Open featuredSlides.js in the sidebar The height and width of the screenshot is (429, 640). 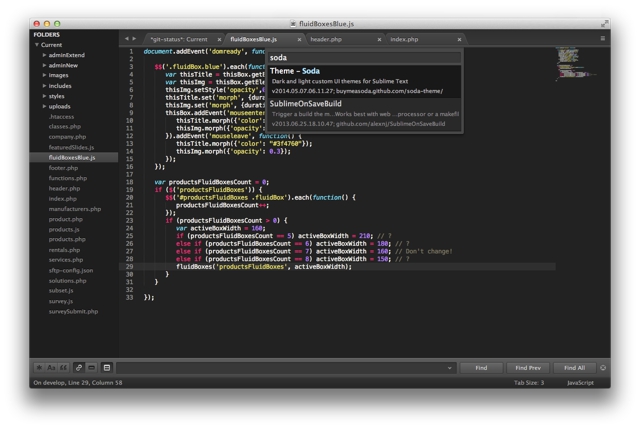pyautogui.click(x=71, y=147)
